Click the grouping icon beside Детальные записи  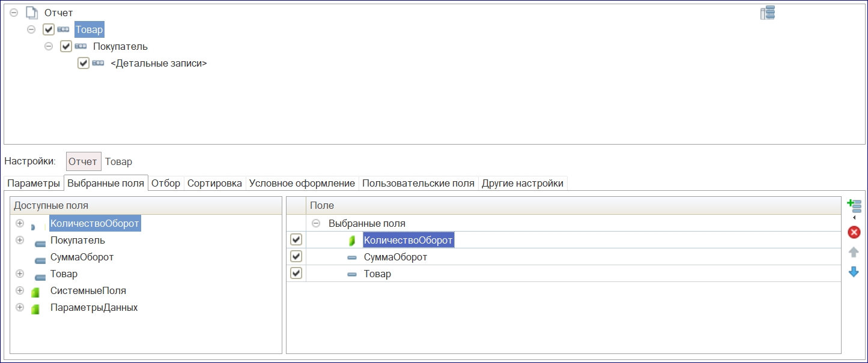(x=98, y=63)
